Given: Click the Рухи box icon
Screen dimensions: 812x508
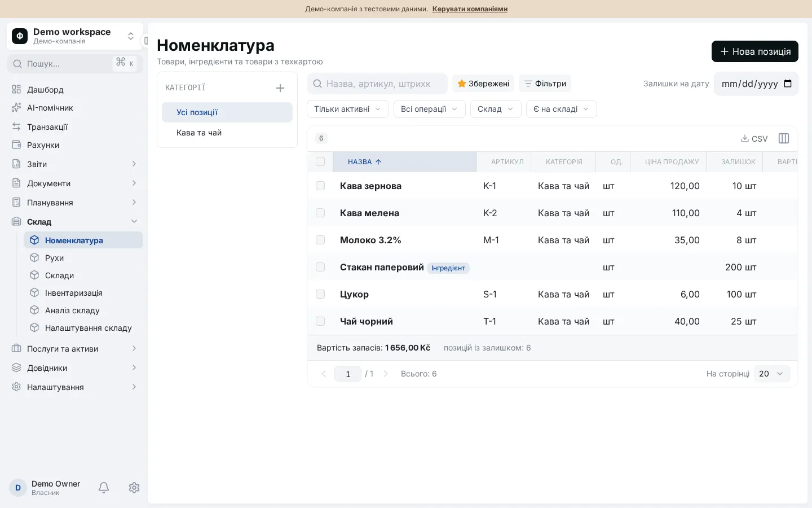Looking at the screenshot, I should tap(34, 258).
